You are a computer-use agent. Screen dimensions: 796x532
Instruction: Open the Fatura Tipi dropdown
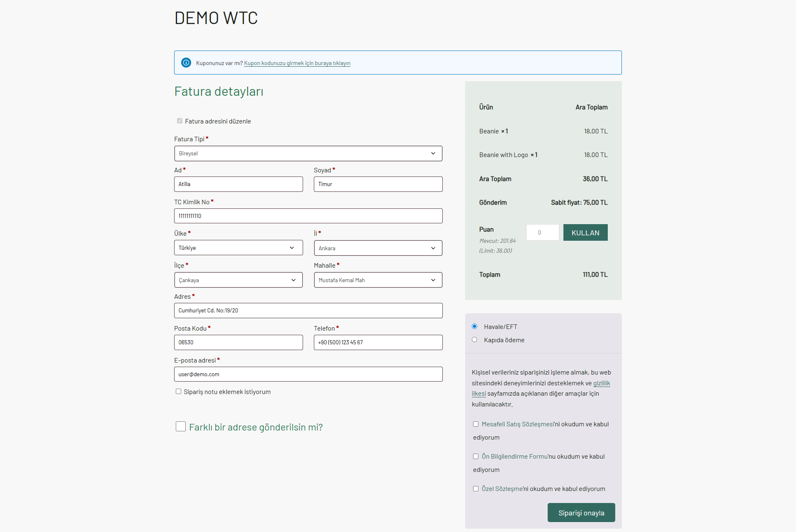click(308, 153)
